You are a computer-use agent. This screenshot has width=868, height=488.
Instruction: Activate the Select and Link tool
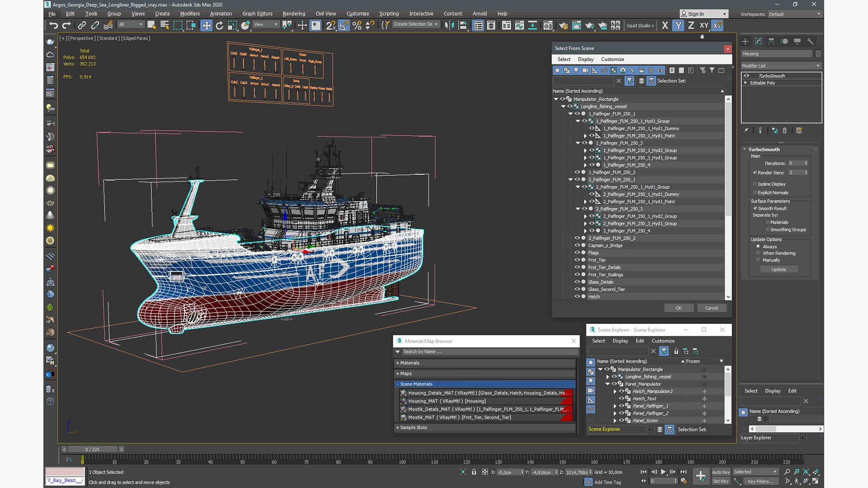pyautogui.click(x=82, y=25)
